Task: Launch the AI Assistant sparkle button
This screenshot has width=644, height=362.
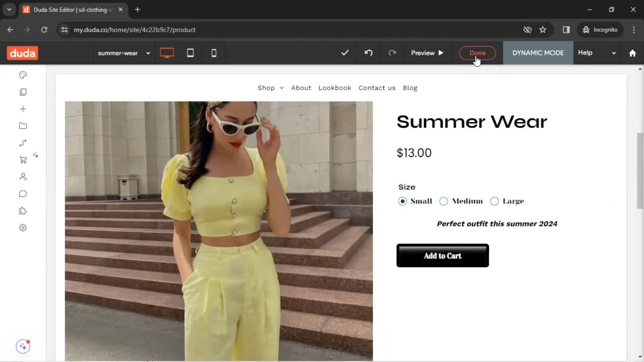Action: click(x=23, y=347)
